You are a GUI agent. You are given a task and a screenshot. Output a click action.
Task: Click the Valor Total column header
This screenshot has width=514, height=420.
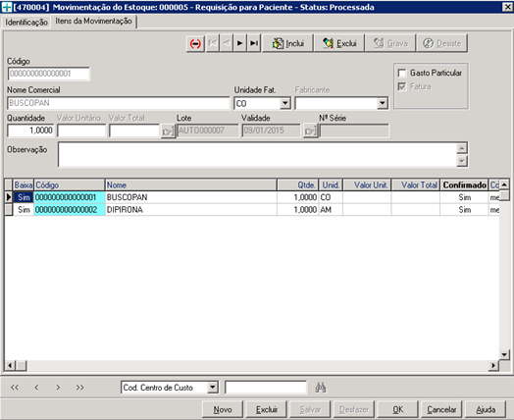tap(415, 185)
